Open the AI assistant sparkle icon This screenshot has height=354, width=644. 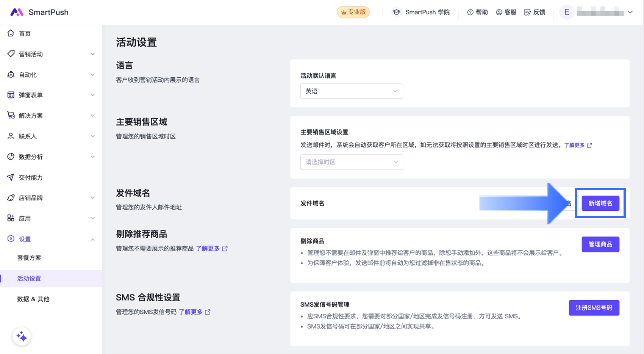click(22, 337)
